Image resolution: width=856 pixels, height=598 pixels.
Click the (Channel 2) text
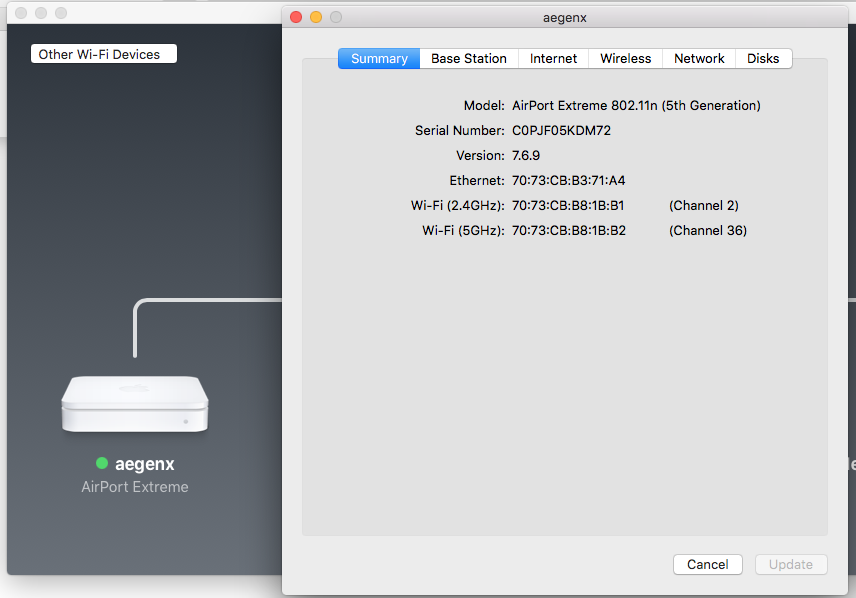click(x=704, y=205)
